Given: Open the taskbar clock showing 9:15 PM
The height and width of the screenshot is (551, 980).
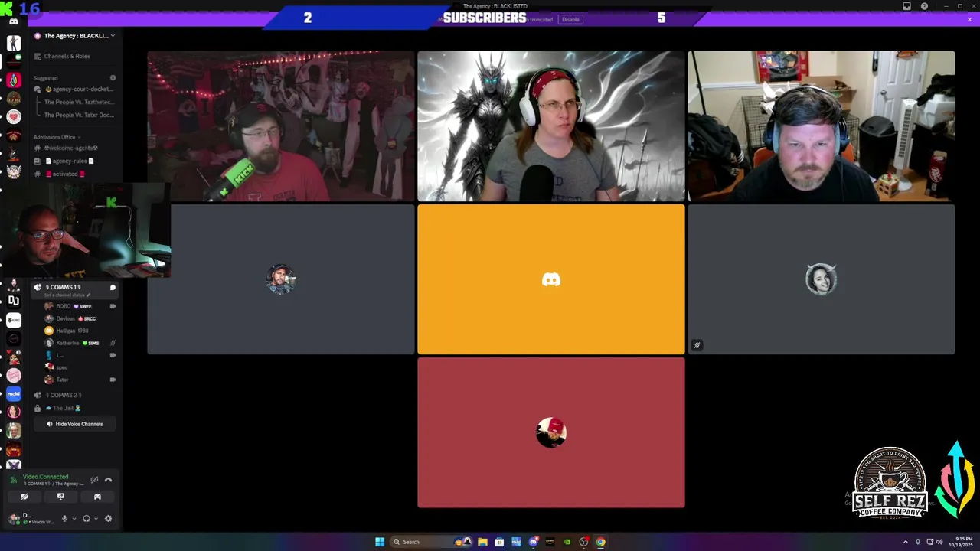Looking at the screenshot, I should [x=959, y=542].
